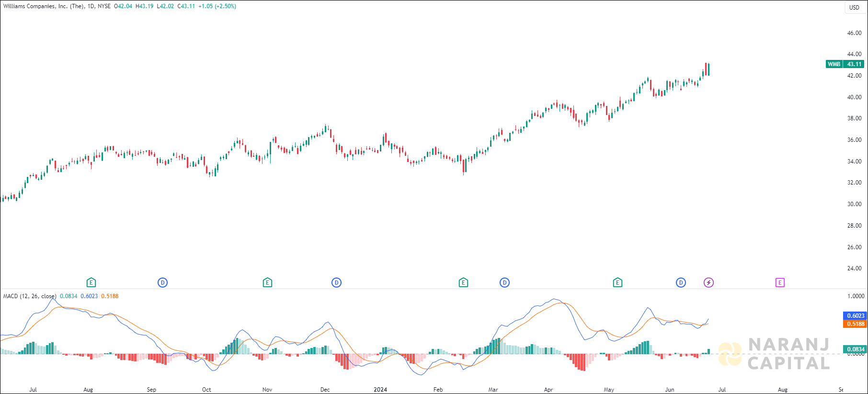The height and width of the screenshot is (394, 868).
Task: Click the USD currency button
Action: 855,7
